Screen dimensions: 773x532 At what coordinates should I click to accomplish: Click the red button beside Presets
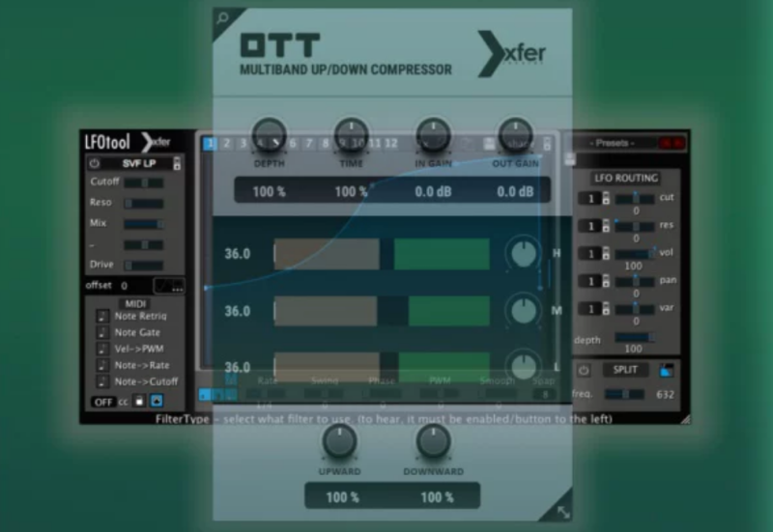click(x=672, y=143)
